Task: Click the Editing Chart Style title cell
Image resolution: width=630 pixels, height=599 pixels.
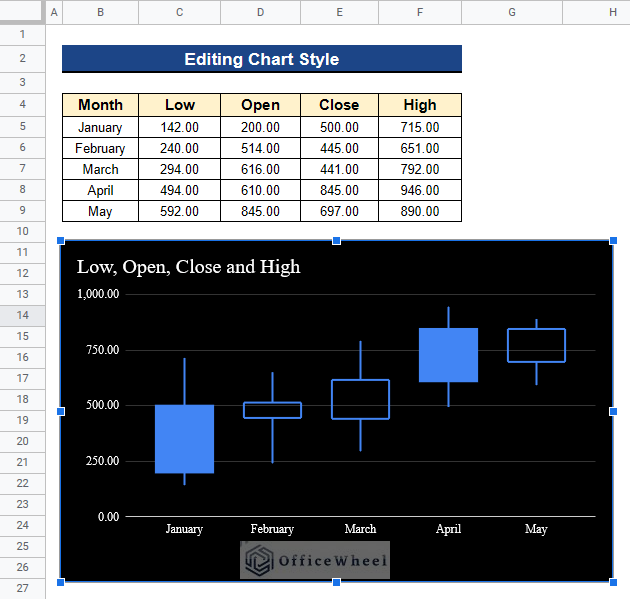Action: pos(262,59)
